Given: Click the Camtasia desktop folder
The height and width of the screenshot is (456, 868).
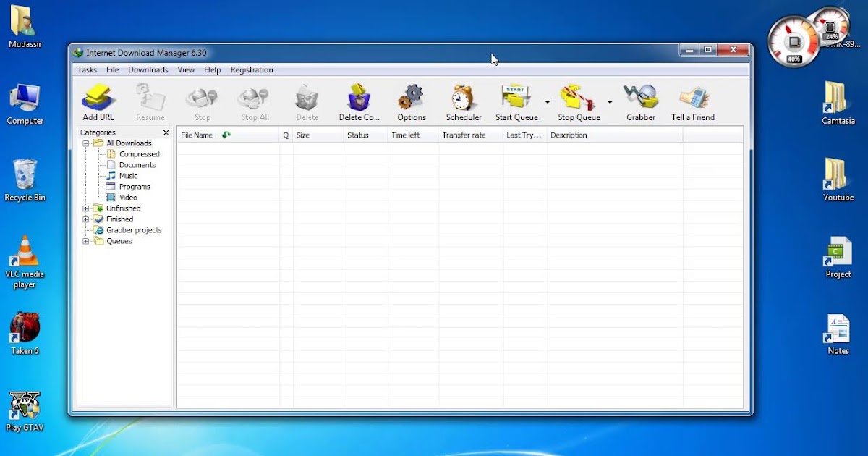Looking at the screenshot, I should 838,104.
